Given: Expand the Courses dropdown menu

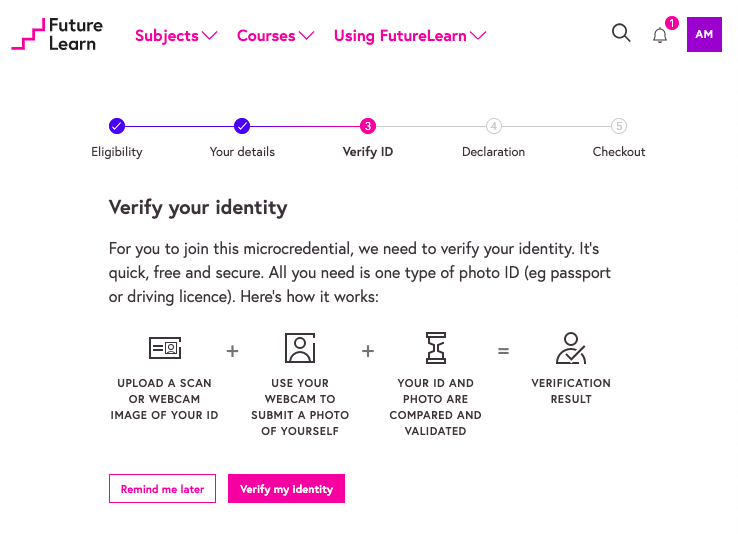Looking at the screenshot, I should coord(275,36).
